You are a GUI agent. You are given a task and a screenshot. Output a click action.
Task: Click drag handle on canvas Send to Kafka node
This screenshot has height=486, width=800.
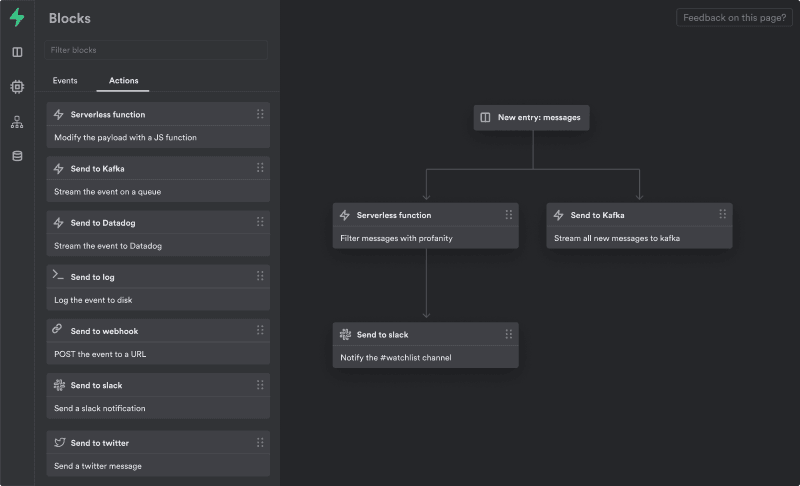[722, 215]
